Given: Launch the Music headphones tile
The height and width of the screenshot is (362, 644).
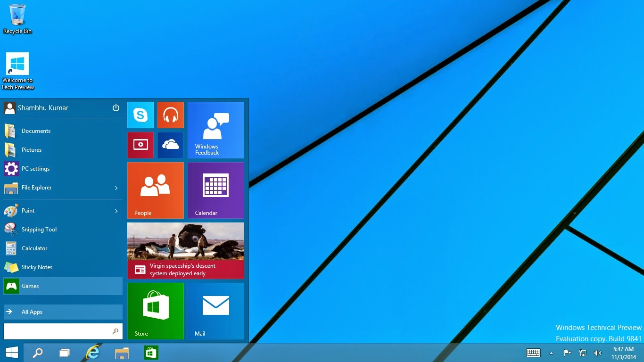Looking at the screenshot, I should 171,115.
